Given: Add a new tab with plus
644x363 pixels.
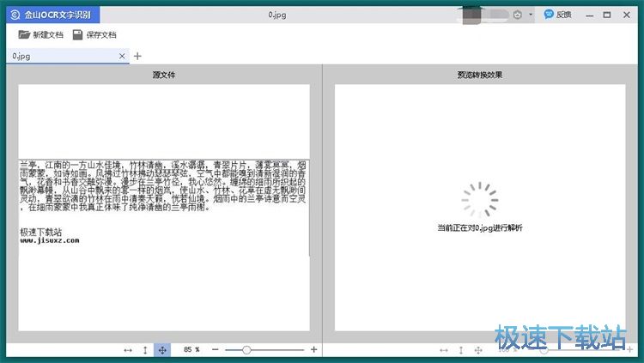Looking at the screenshot, I should click(x=137, y=57).
